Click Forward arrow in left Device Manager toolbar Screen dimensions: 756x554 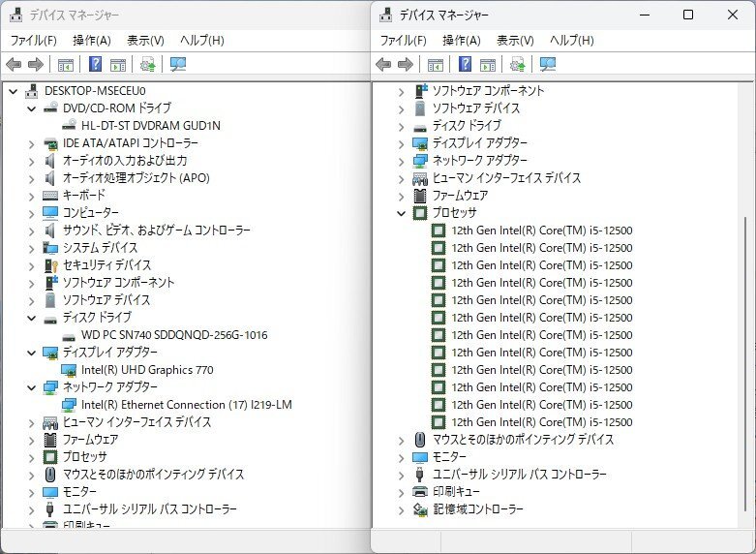[36, 64]
